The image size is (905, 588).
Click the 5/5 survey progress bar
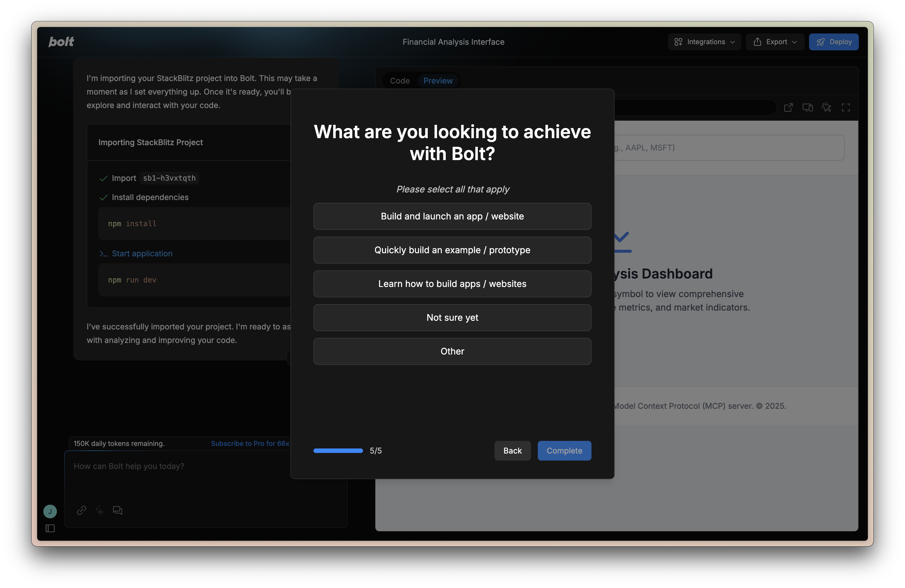point(338,451)
